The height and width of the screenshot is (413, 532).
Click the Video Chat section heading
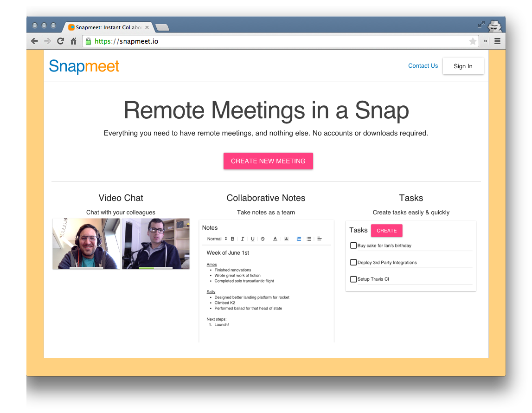point(121,198)
